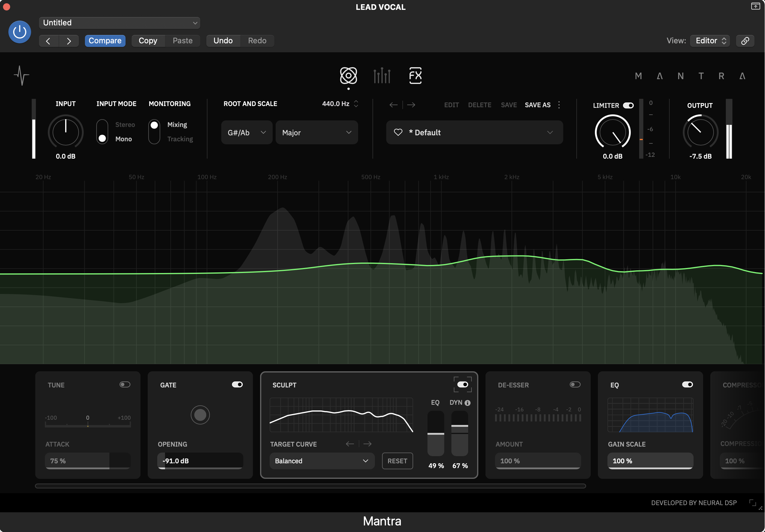Open the Untitled preset dropdown
Viewport: 765px width, 532px height.
pyautogui.click(x=120, y=23)
